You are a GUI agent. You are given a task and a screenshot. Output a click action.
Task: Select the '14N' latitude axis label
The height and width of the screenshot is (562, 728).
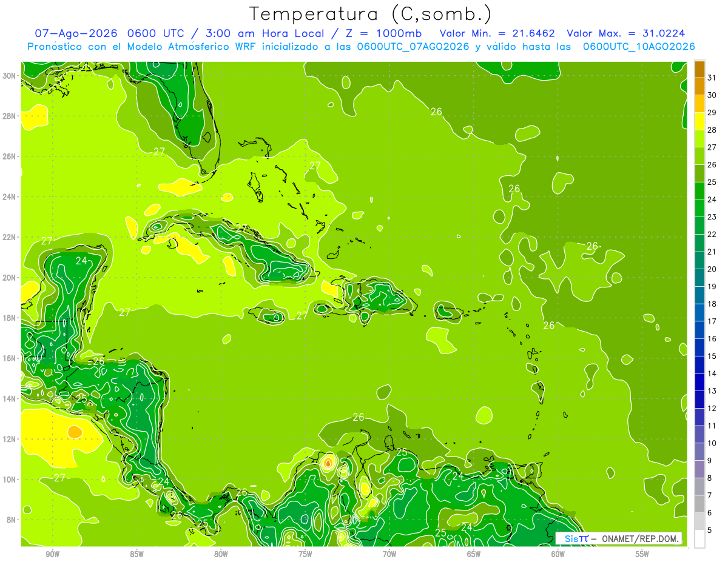click(x=10, y=399)
